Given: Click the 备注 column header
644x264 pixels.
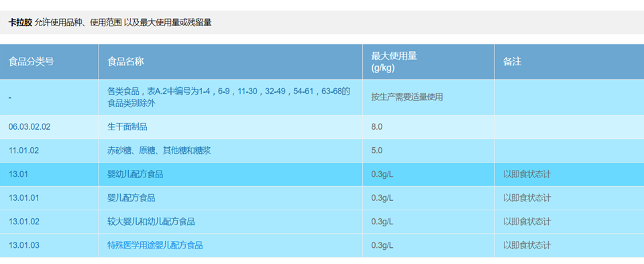Looking at the screenshot, I should 512,62.
